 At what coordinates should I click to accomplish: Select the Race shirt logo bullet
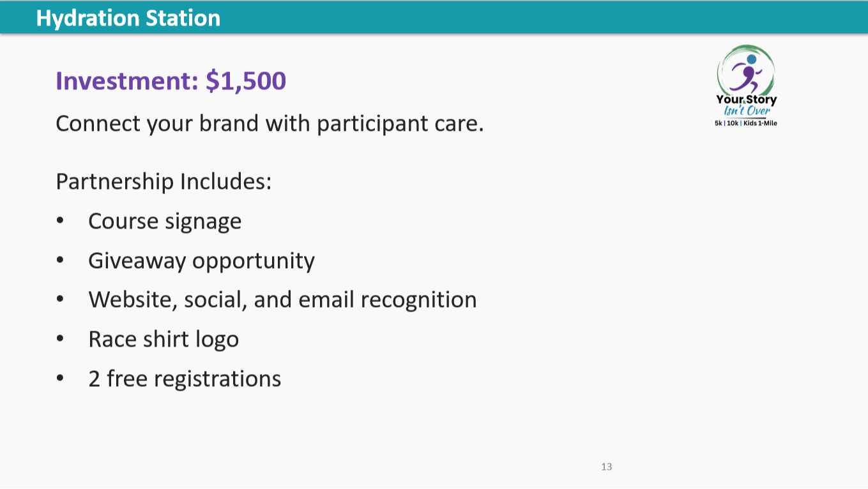[164, 340]
